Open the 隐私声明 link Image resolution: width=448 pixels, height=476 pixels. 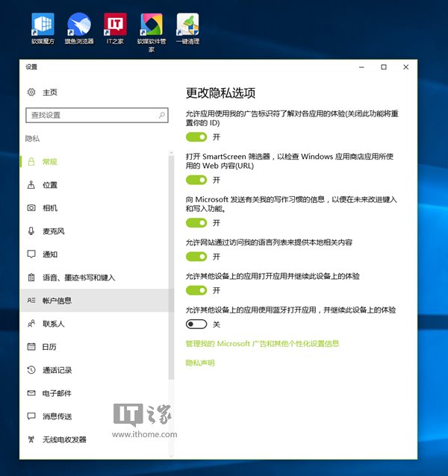200,363
